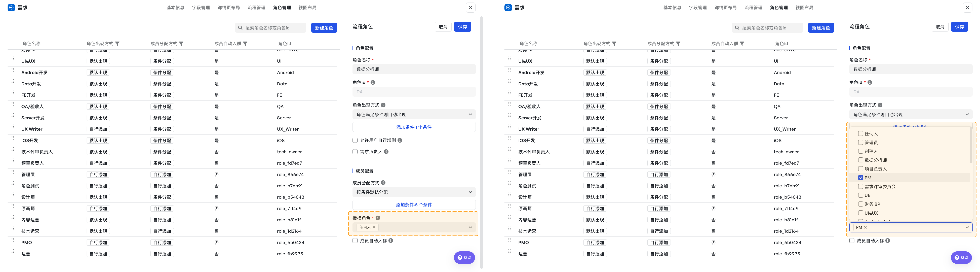Click the info icon next to 需求负责人 checkbox

click(x=386, y=152)
